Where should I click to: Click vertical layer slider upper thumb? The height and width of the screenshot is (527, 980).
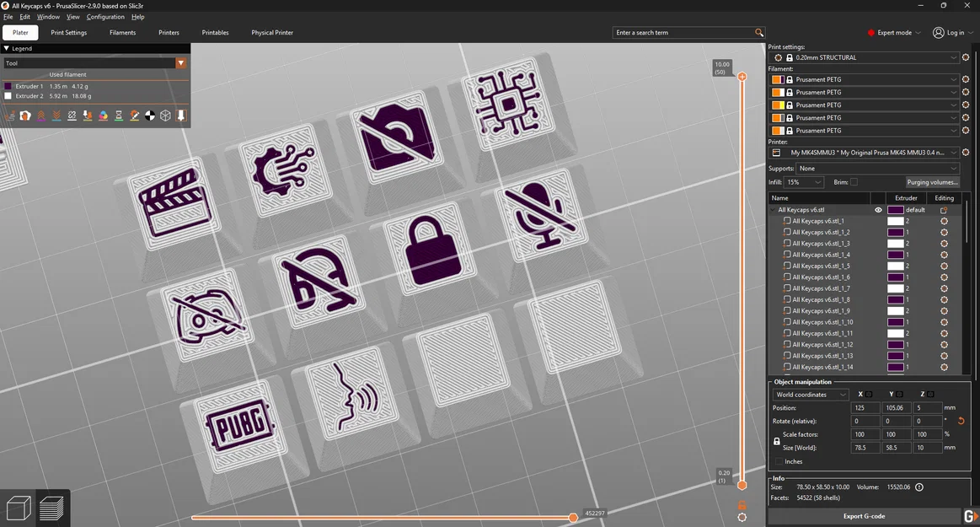click(x=742, y=76)
